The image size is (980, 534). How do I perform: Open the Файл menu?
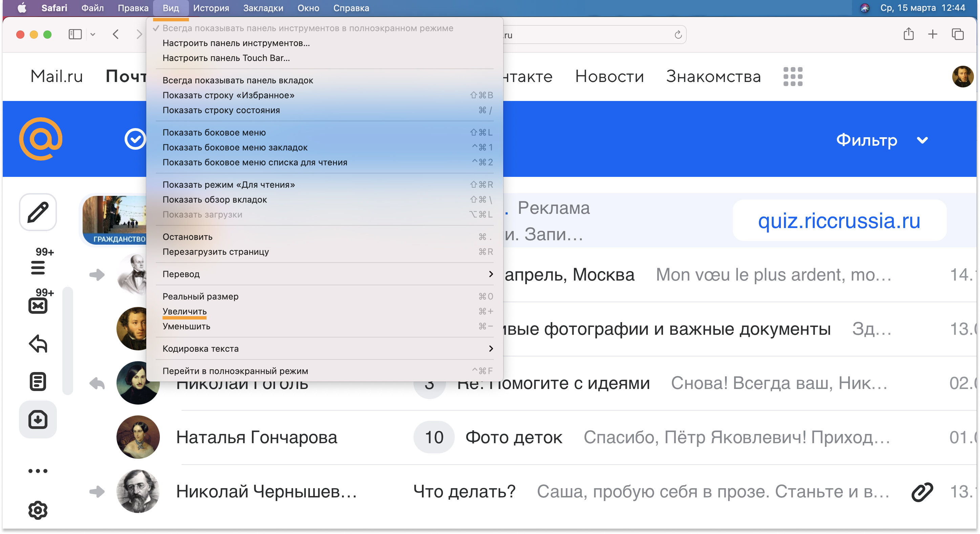pyautogui.click(x=92, y=8)
